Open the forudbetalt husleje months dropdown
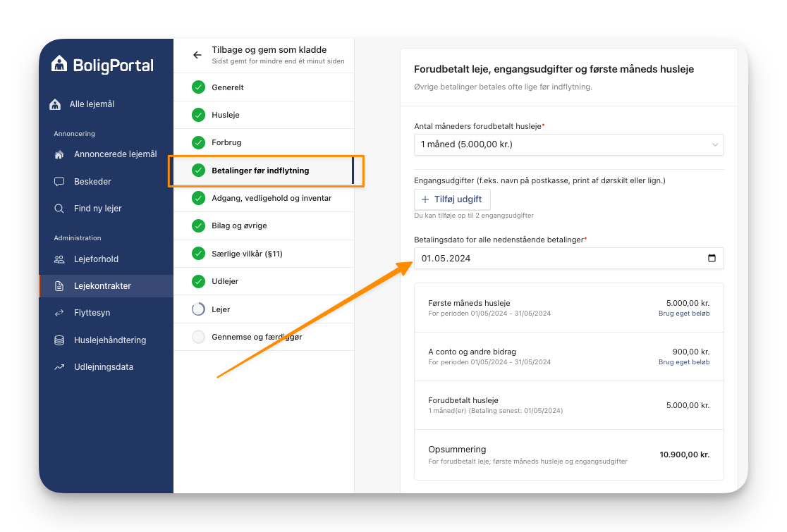Screen dimensions: 787x532 tap(568, 145)
